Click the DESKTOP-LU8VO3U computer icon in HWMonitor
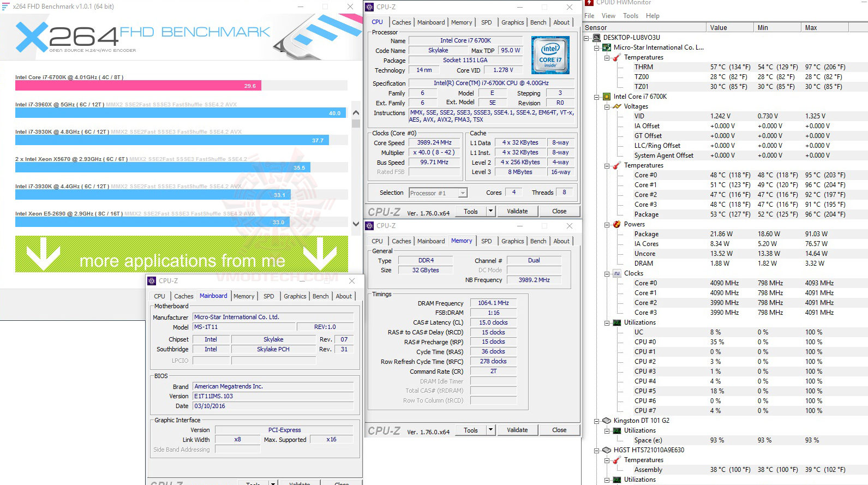This screenshot has width=868, height=485. 597,38
